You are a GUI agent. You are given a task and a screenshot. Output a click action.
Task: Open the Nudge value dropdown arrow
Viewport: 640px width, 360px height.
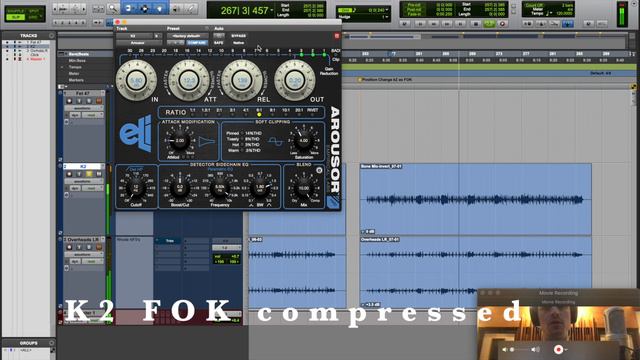click(387, 17)
